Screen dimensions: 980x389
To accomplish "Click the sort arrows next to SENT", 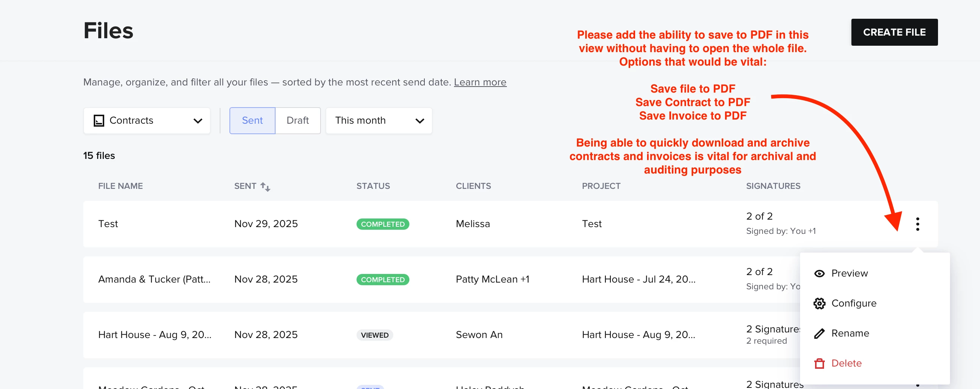I will 265,186.
